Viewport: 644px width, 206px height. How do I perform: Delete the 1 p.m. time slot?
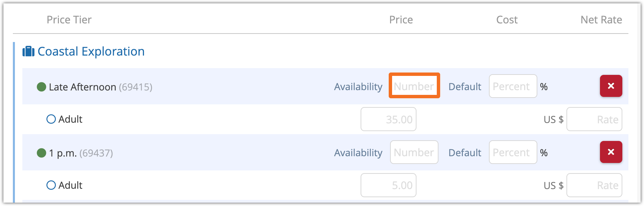(x=611, y=152)
